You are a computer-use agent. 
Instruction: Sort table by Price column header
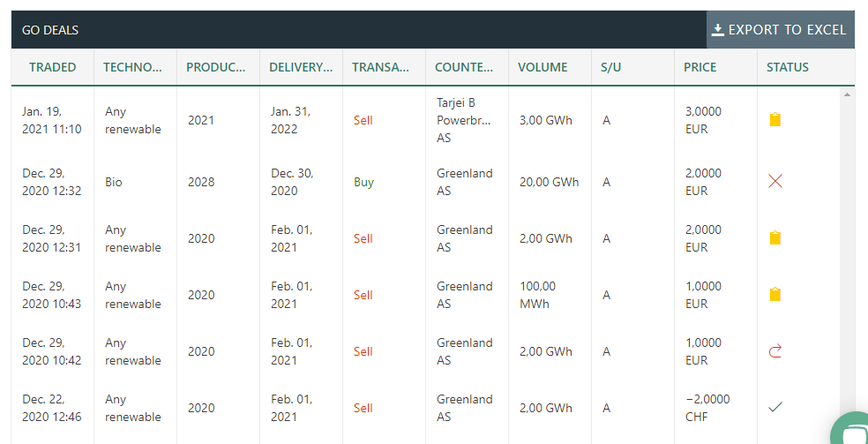(x=700, y=67)
